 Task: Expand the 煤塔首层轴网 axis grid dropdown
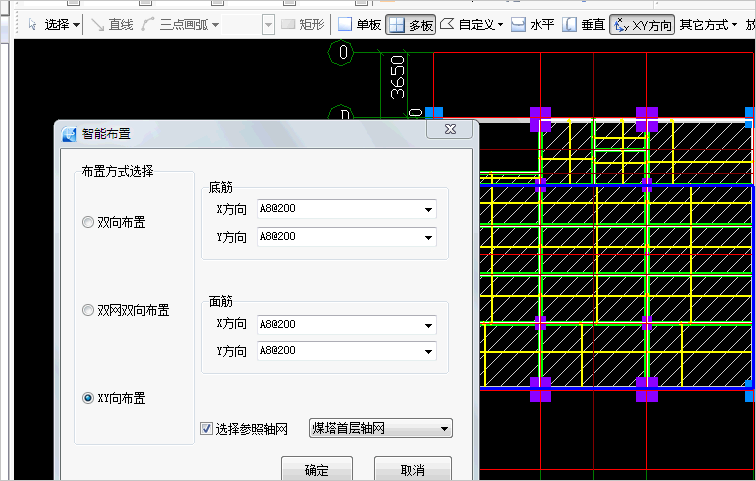444,429
